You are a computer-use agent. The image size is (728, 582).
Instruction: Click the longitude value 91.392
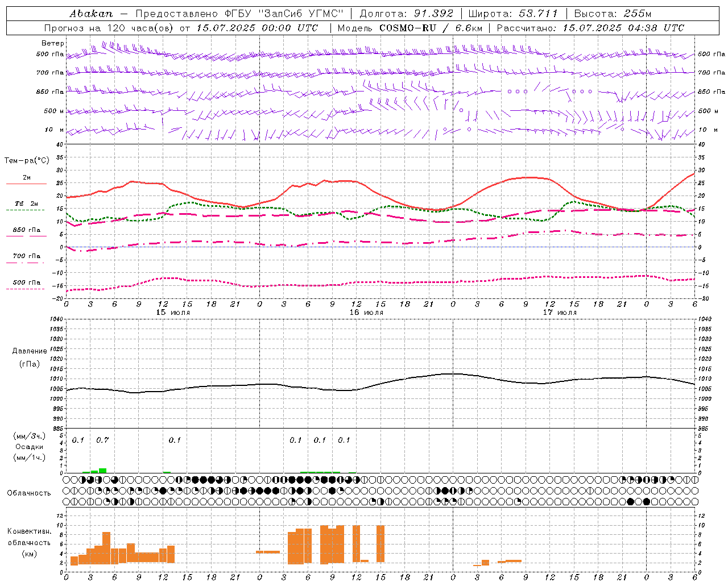tap(434, 14)
